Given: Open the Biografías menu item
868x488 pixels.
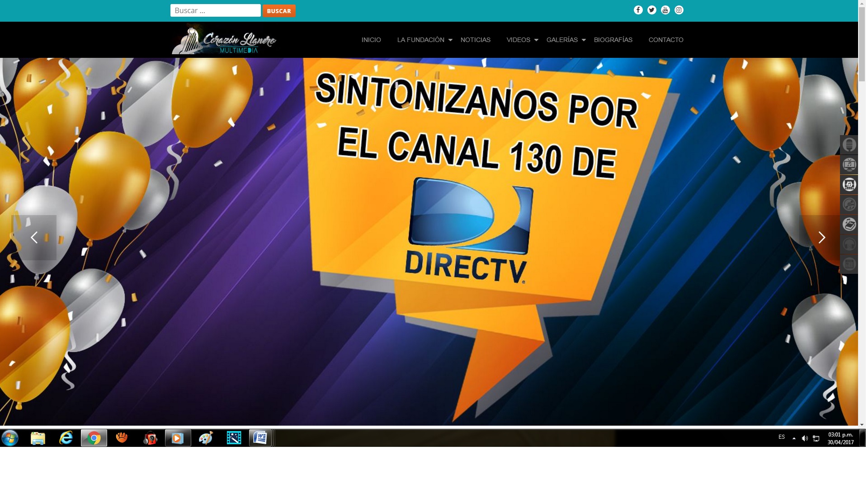Looking at the screenshot, I should click(613, 40).
